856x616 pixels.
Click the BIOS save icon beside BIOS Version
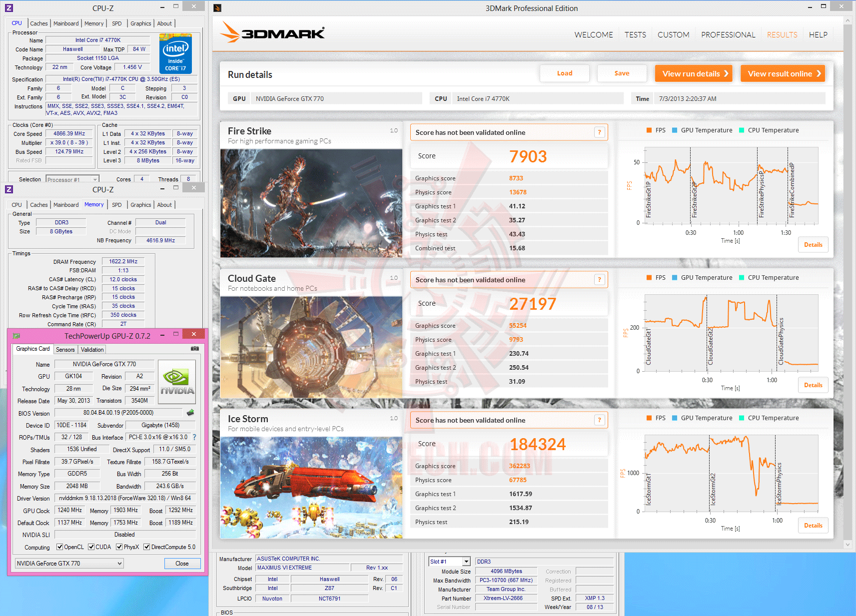point(190,413)
